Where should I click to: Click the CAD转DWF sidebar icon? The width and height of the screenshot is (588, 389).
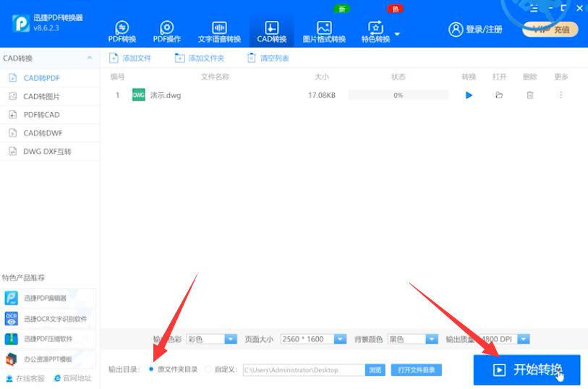pyautogui.click(x=13, y=133)
